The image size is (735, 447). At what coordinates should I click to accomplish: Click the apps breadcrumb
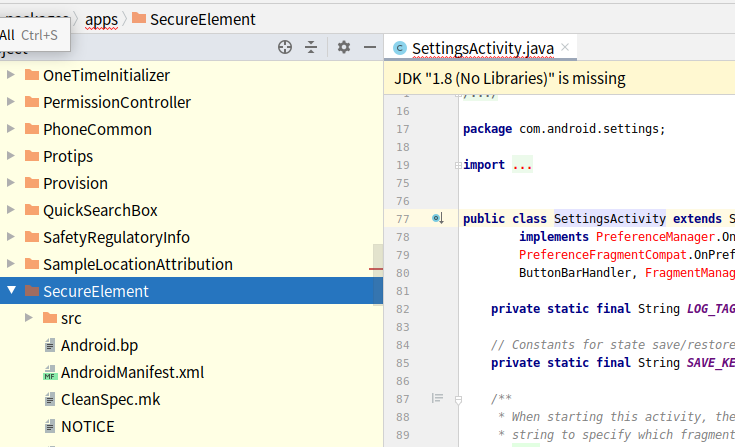pyautogui.click(x=101, y=20)
